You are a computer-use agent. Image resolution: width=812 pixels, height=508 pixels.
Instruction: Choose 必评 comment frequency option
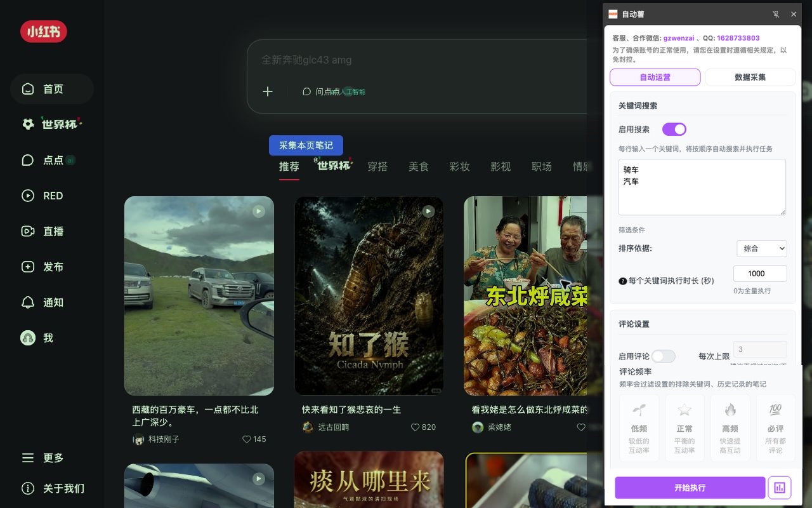(775, 428)
